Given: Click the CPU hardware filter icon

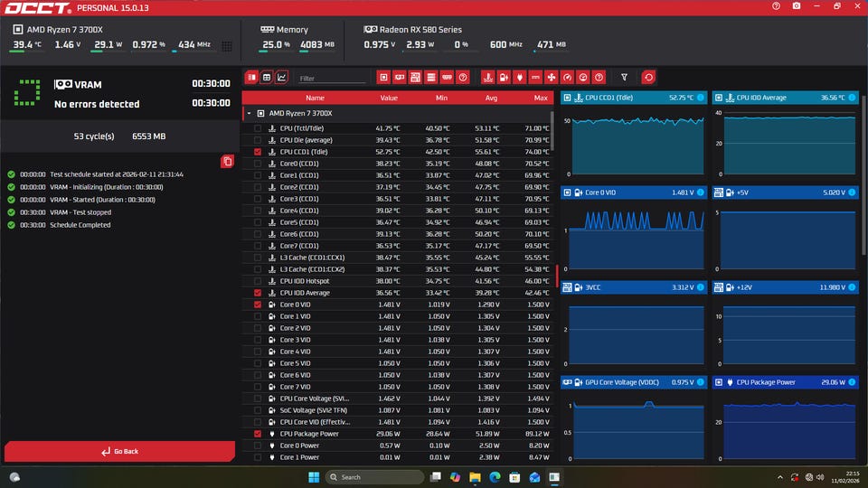Looking at the screenshot, I should [383, 78].
